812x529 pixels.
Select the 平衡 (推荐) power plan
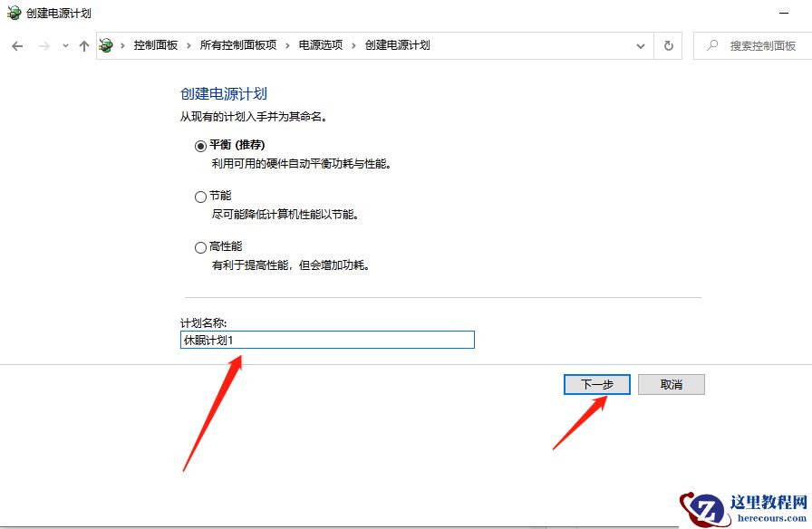click(x=200, y=145)
